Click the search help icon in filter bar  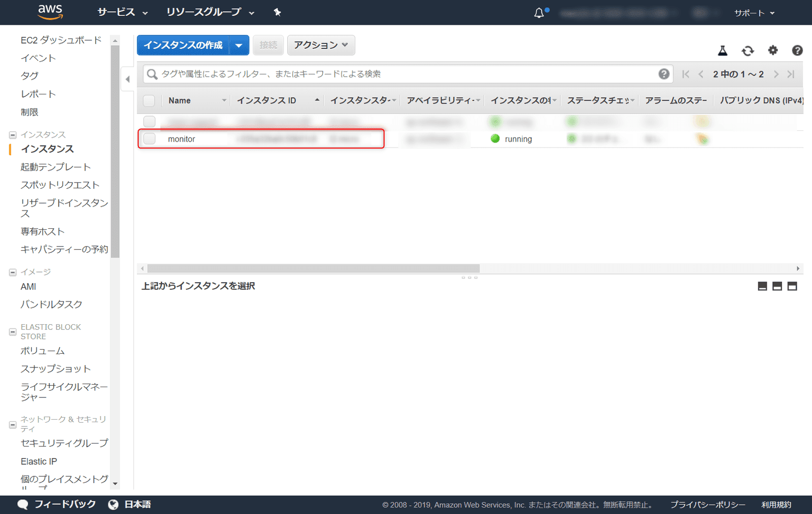(x=664, y=74)
